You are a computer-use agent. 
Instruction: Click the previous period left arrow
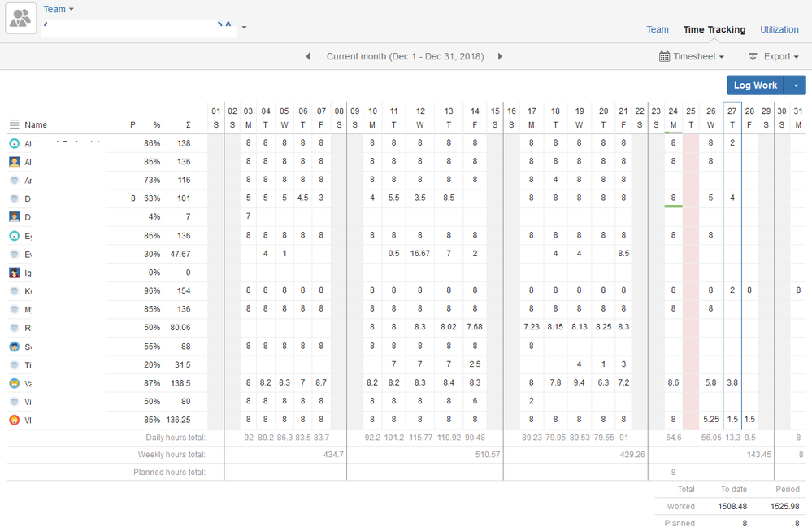308,56
